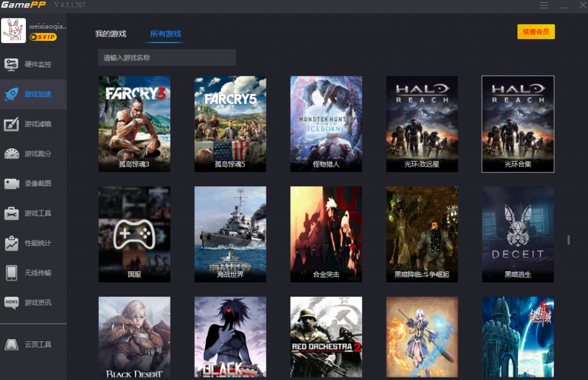
Task: Open the 国服 gamepad tile
Action: click(134, 235)
